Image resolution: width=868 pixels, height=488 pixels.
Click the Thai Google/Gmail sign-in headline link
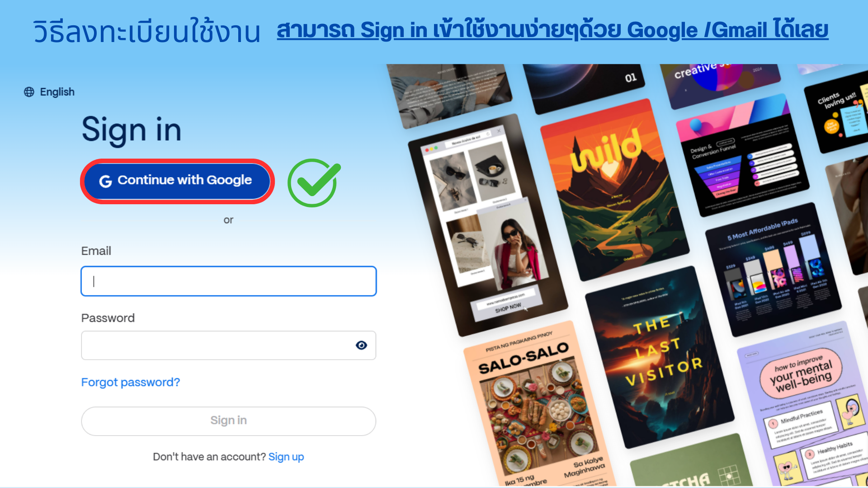pos(552,30)
